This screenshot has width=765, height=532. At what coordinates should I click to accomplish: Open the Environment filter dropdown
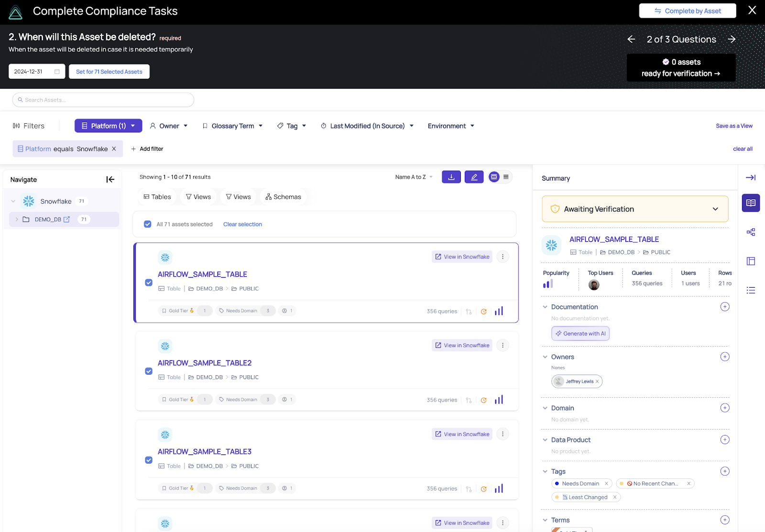[x=451, y=126]
